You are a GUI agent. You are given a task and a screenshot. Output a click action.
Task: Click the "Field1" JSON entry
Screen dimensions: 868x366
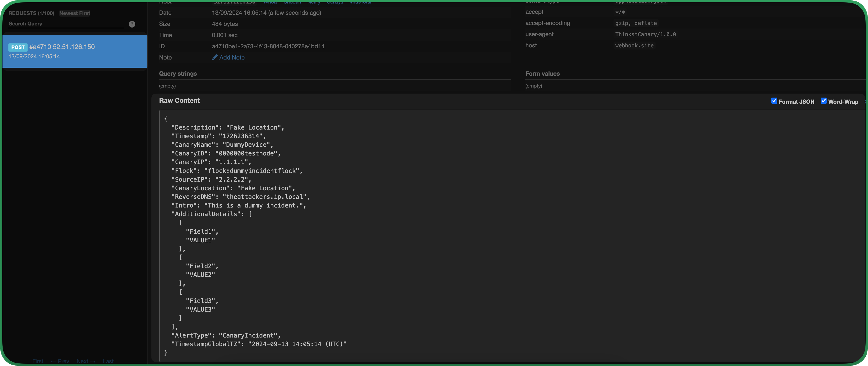tap(202, 232)
